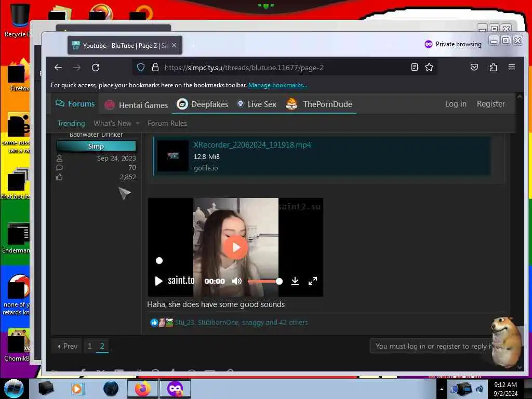Select page 2 in pagination
The image size is (532, 399).
point(102,346)
